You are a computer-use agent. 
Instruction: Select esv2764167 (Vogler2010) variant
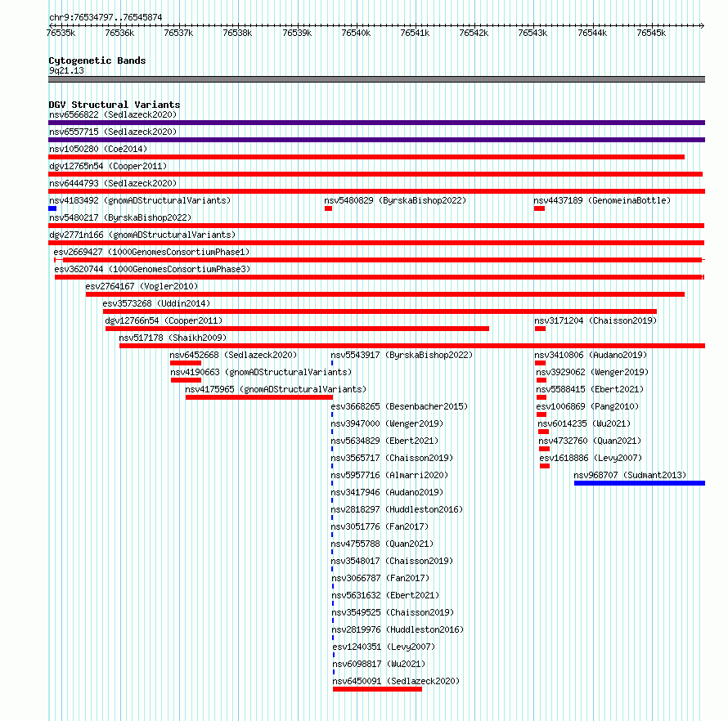pyautogui.click(x=142, y=286)
